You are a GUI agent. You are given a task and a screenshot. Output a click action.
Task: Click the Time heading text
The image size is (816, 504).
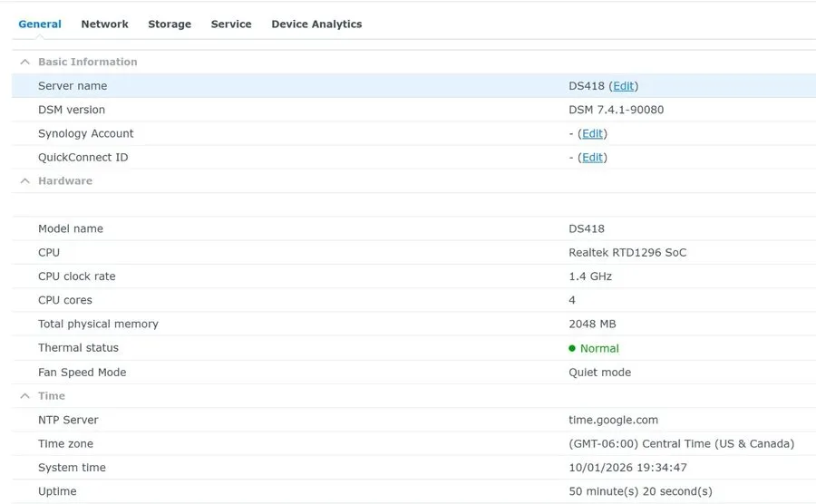click(x=52, y=396)
